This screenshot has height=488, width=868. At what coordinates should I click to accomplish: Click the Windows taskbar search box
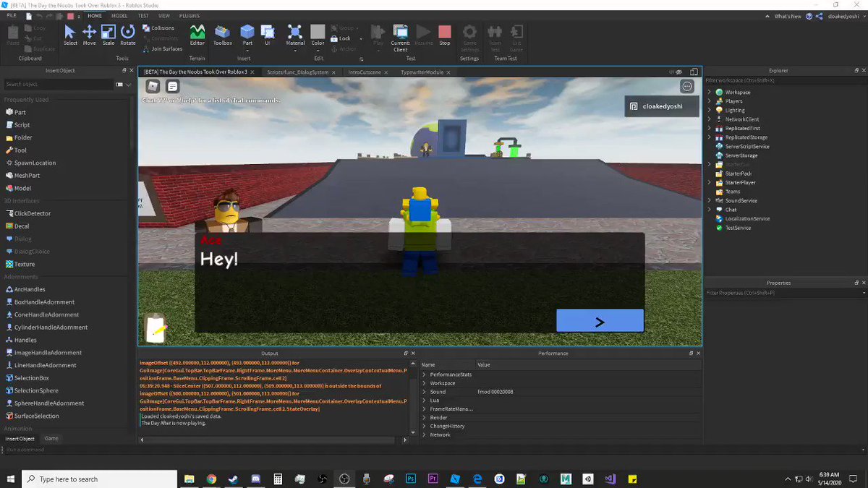click(x=99, y=479)
